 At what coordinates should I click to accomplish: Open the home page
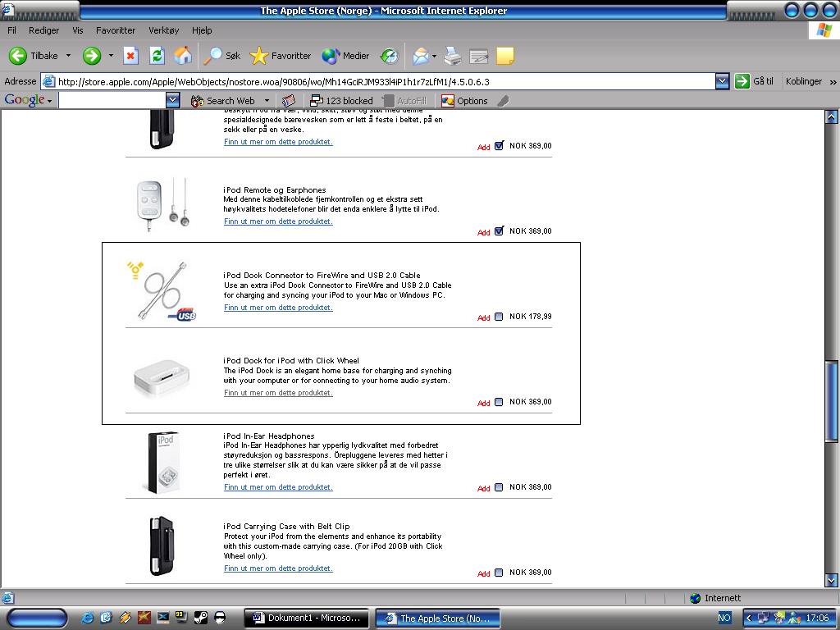coord(183,56)
